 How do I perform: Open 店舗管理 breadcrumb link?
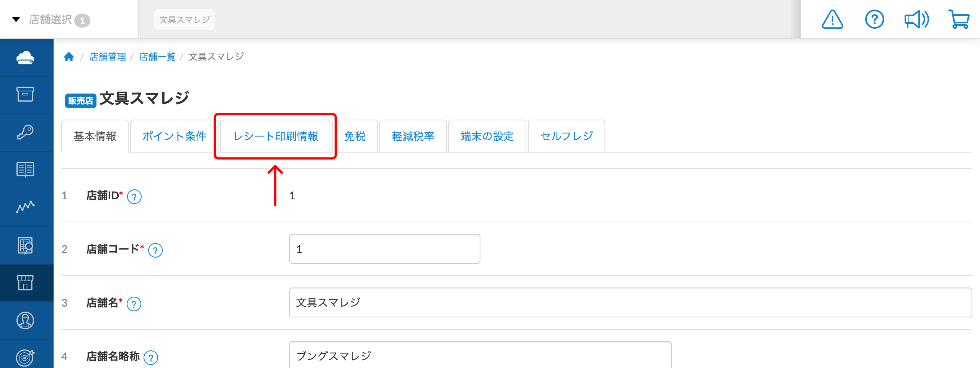click(108, 57)
